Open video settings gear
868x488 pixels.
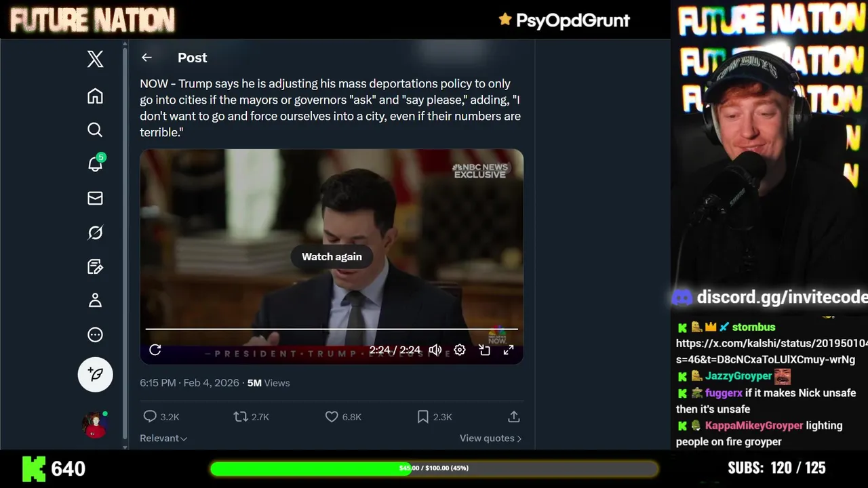[460, 350]
